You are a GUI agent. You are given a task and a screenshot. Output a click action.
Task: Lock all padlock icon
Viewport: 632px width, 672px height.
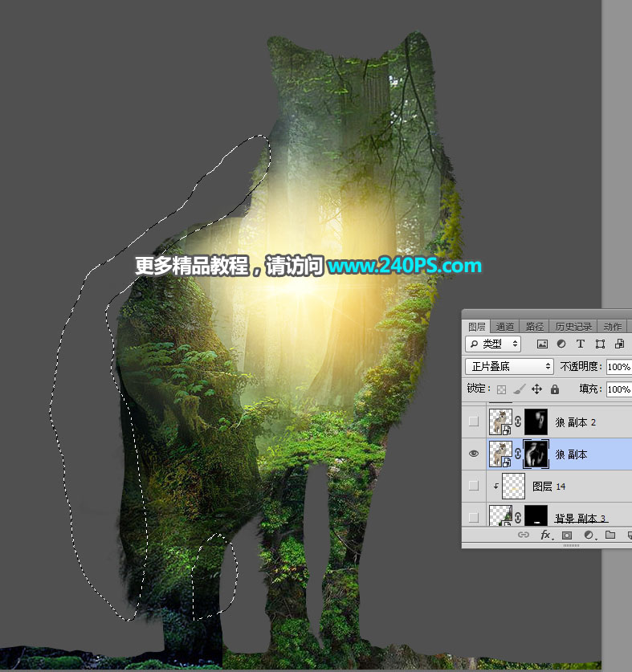tap(555, 389)
